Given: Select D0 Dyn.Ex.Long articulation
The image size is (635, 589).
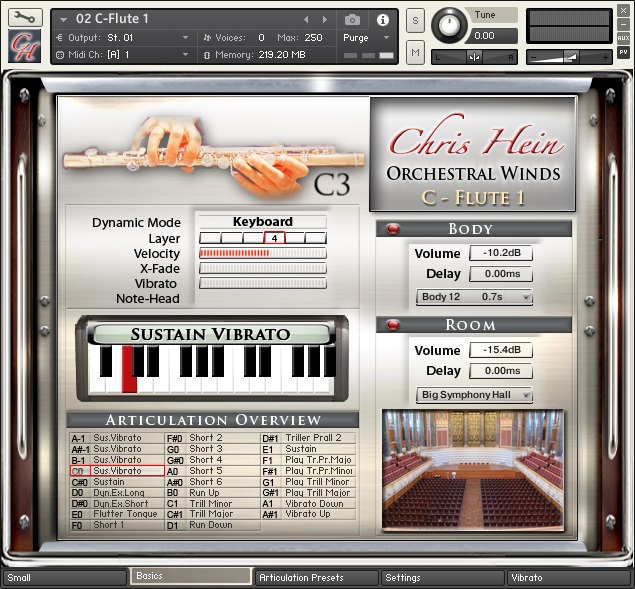Looking at the screenshot, I should [117, 493].
